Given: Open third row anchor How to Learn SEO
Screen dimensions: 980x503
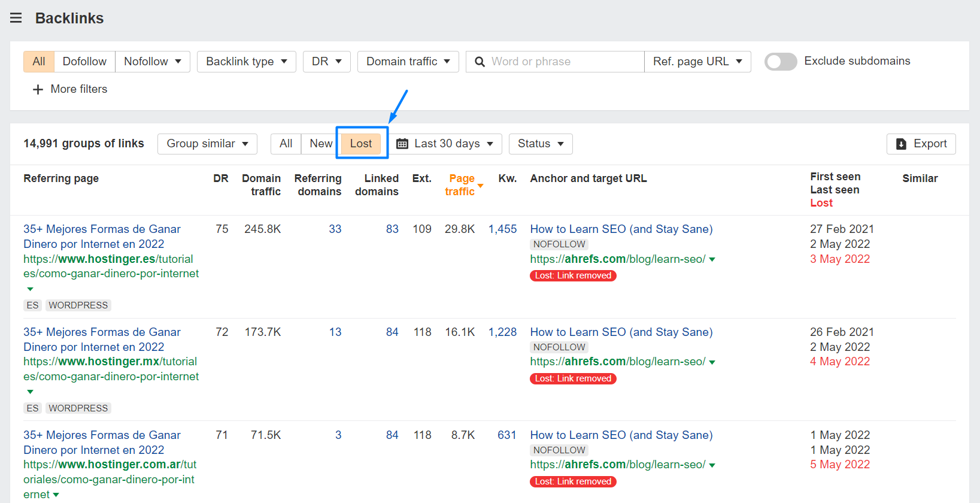Looking at the screenshot, I should click(x=621, y=435).
